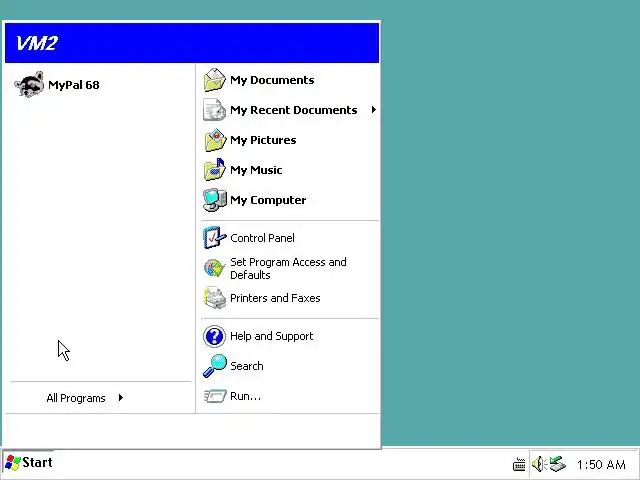
Task: Click the My Pictures folder icon
Action: point(215,140)
